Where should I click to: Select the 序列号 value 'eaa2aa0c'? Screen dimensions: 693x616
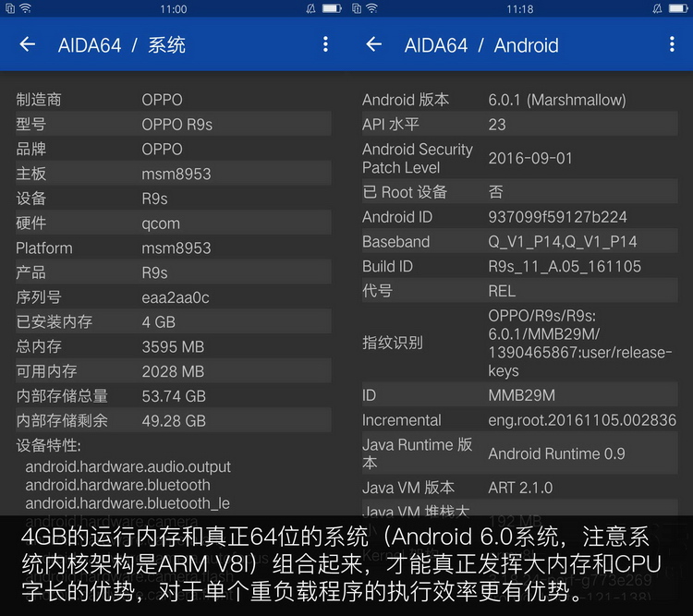tap(175, 297)
